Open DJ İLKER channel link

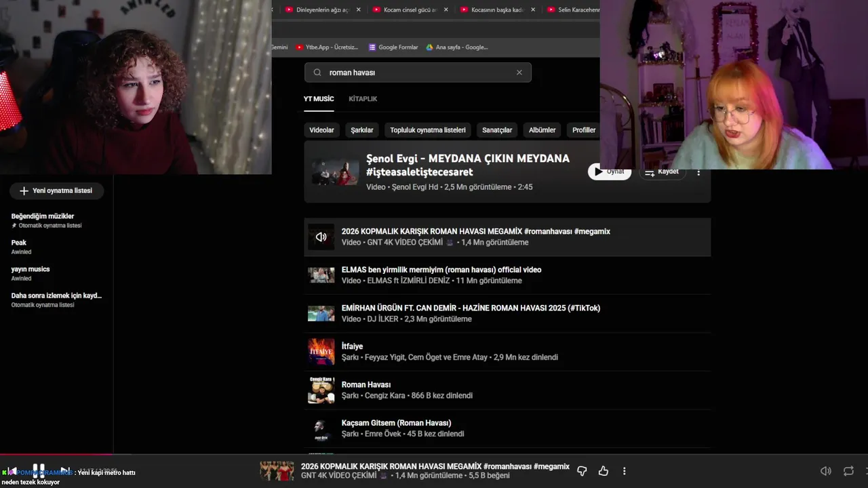pos(383,319)
